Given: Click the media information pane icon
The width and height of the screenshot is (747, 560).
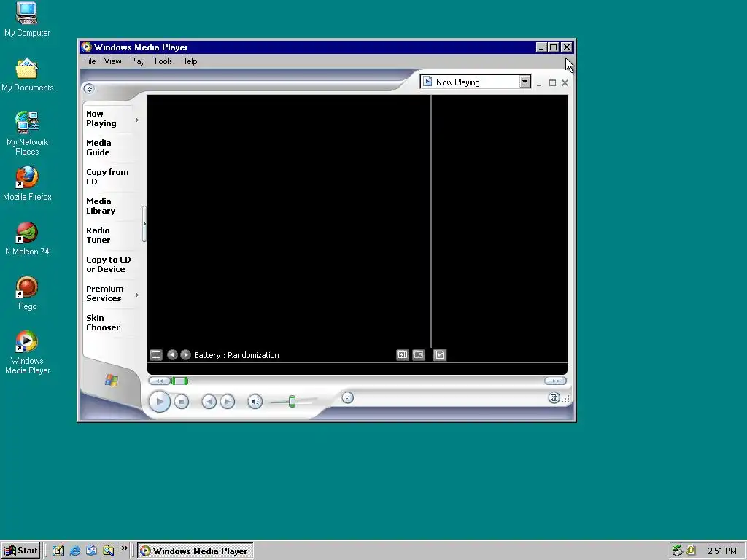Looking at the screenshot, I should (440, 355).
